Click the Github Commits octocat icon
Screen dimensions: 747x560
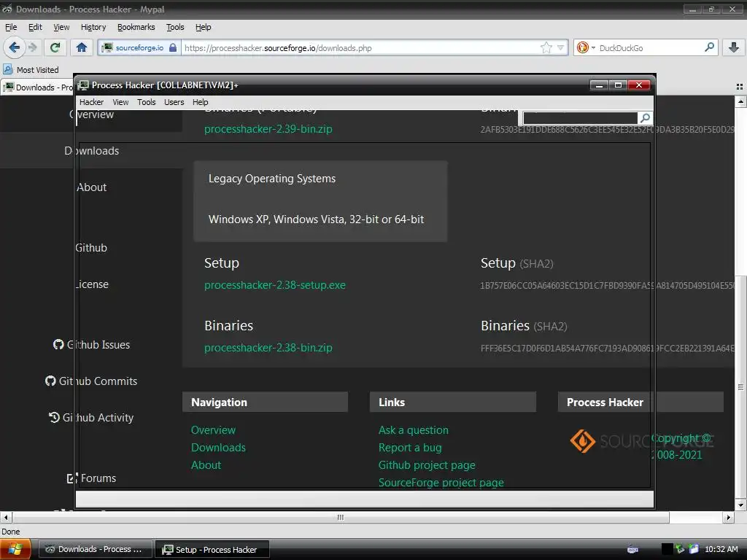point(50,381)
